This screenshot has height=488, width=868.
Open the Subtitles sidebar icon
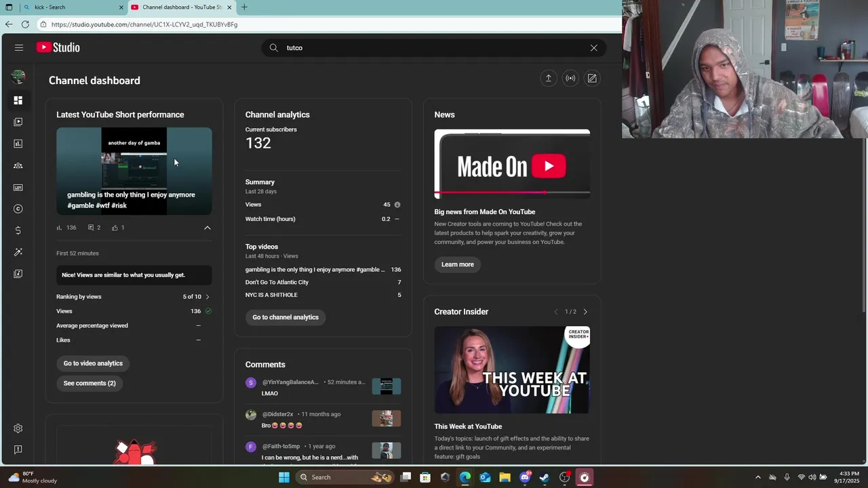pyautogui.click(x=18, y=187)
